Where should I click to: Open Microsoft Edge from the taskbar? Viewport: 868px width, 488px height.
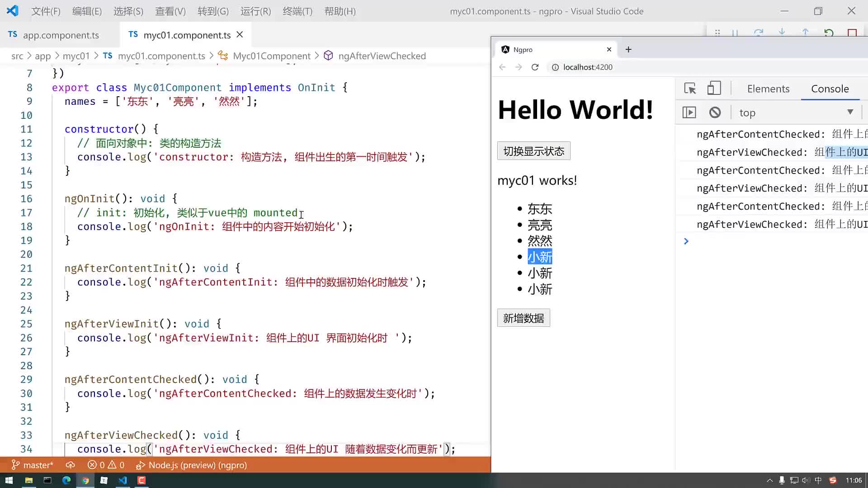click(66, 480)
